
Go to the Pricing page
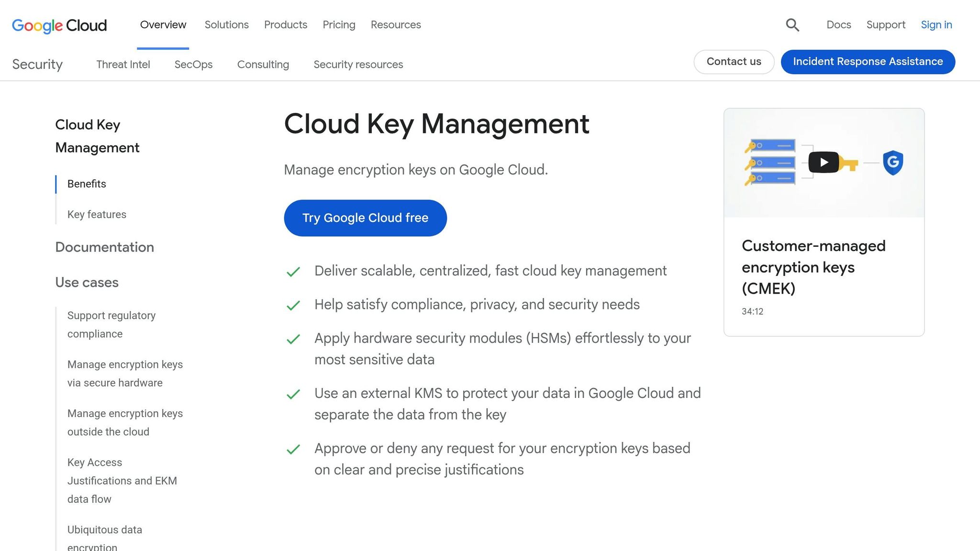339,25
